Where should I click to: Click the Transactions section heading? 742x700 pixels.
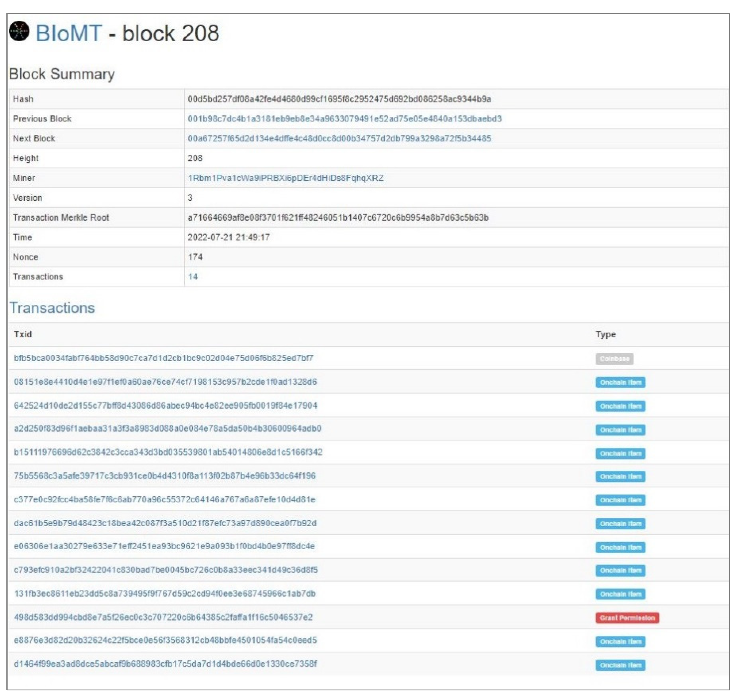coord(52,308)
